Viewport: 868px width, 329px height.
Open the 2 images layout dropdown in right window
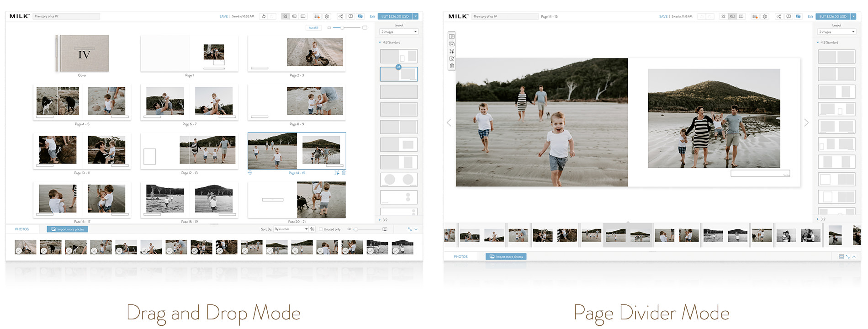[x=836, y=32]
